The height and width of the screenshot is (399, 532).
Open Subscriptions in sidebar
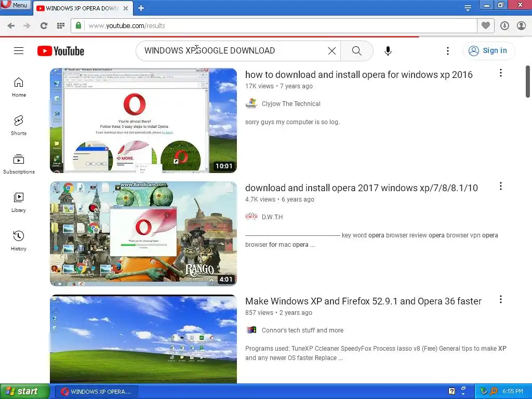[19, 164]
